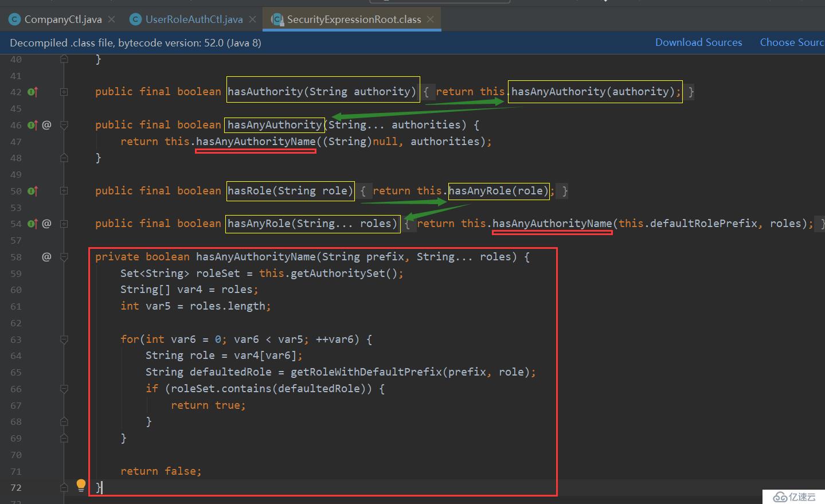
Task: Close the CompanyCtl.java tab
Action: pos(112,19)
